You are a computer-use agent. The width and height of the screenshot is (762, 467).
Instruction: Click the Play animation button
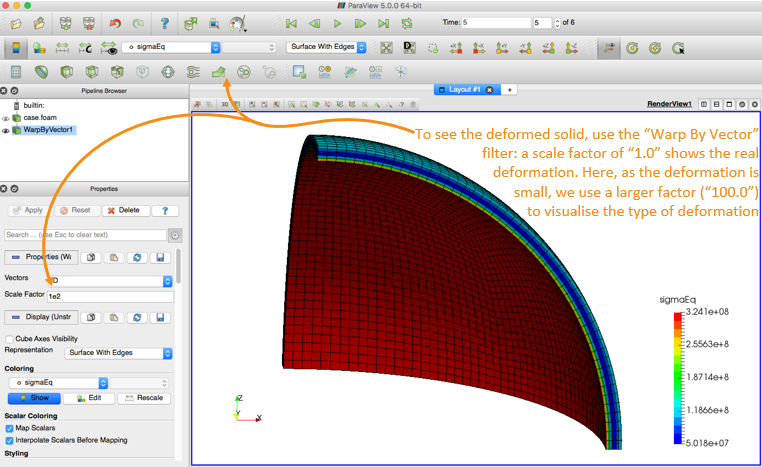(x=338, y=22)
